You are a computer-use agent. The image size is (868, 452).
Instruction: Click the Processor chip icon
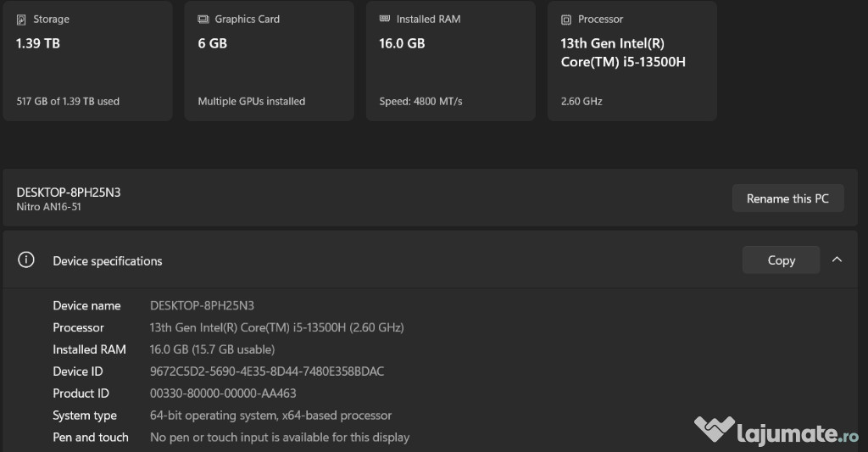[565, 20]
